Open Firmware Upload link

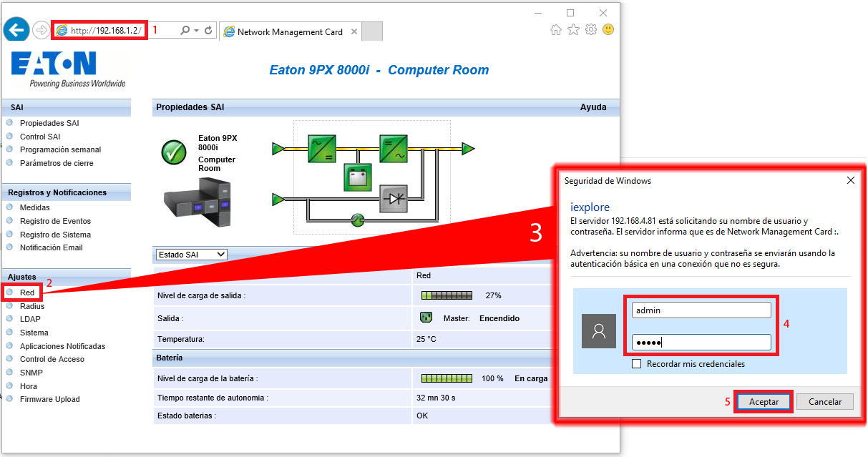click(50, 399)
